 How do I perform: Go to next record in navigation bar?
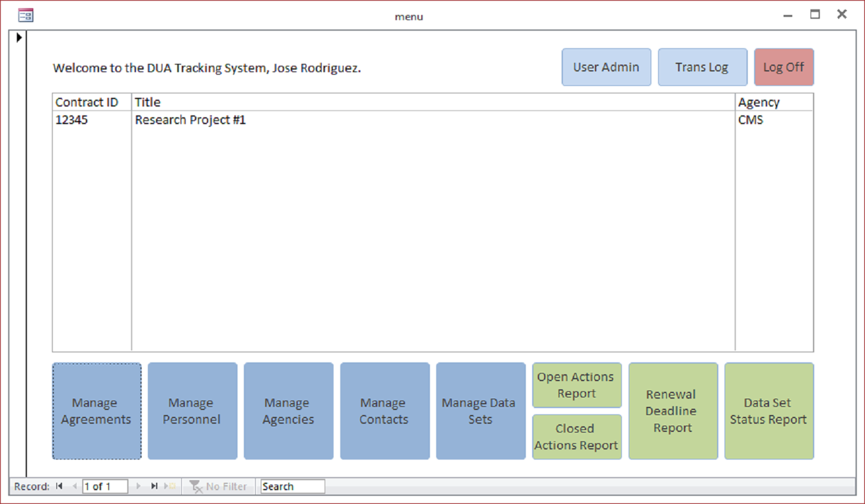139,486
